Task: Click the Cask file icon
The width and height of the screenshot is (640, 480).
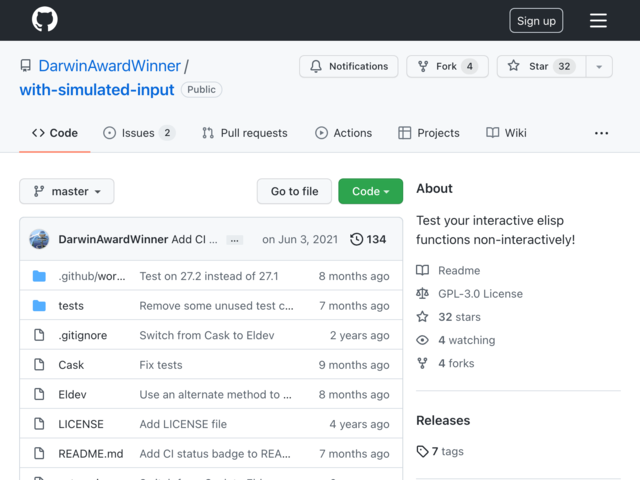Action: 39,364
